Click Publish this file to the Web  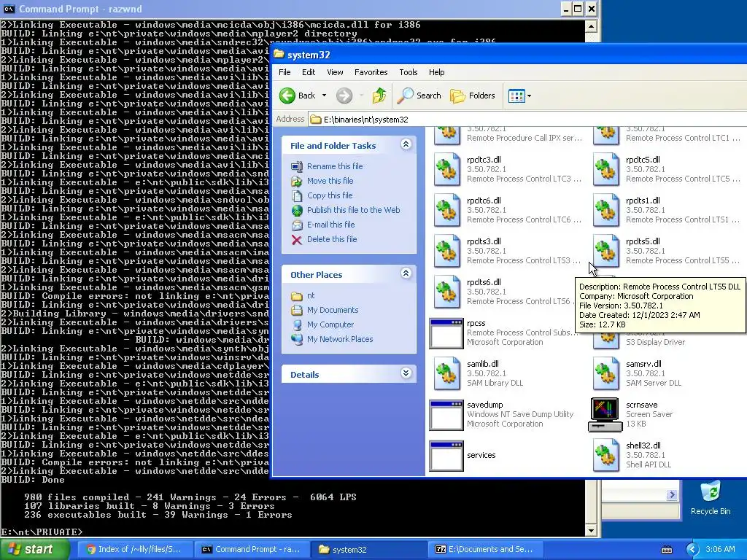(354, 210)
